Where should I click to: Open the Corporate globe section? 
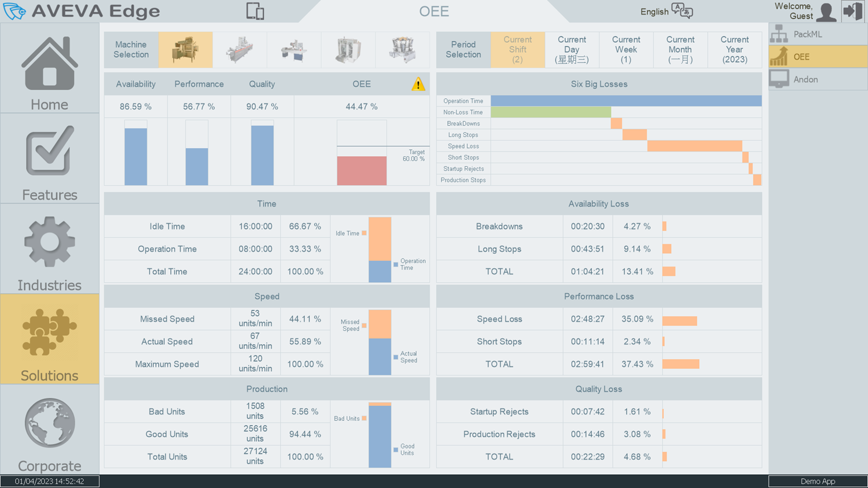tap(50, 430)
